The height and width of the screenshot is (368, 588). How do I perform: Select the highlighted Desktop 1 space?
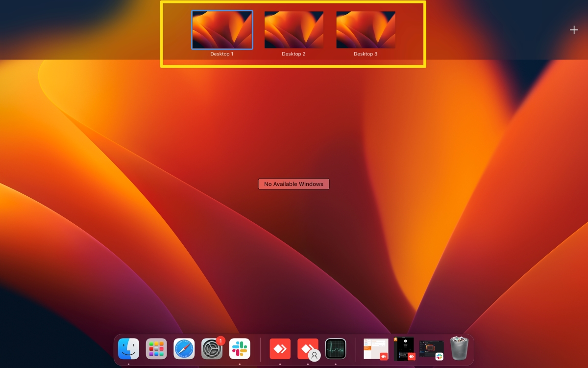click(x=221, y=29)
